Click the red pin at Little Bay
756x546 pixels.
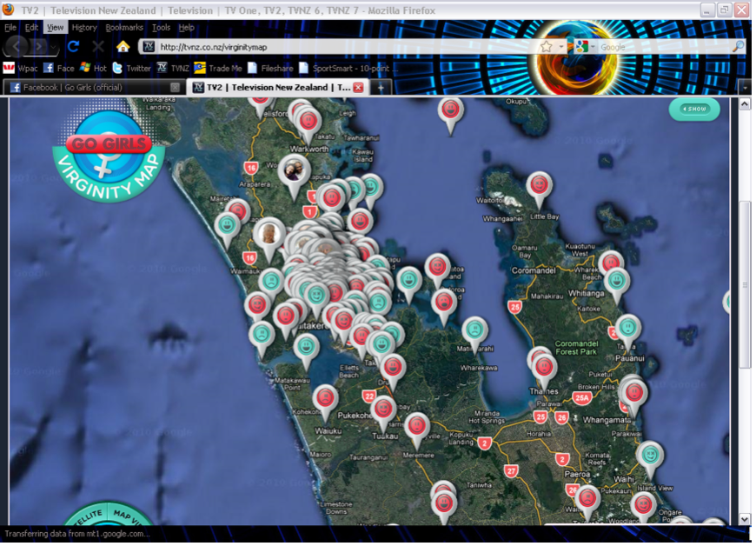click(539, 185)
